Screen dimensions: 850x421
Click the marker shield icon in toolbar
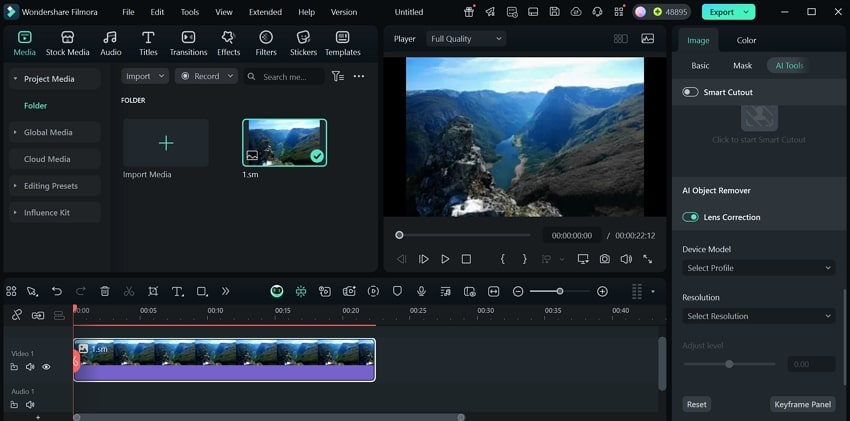click(397, 292)
